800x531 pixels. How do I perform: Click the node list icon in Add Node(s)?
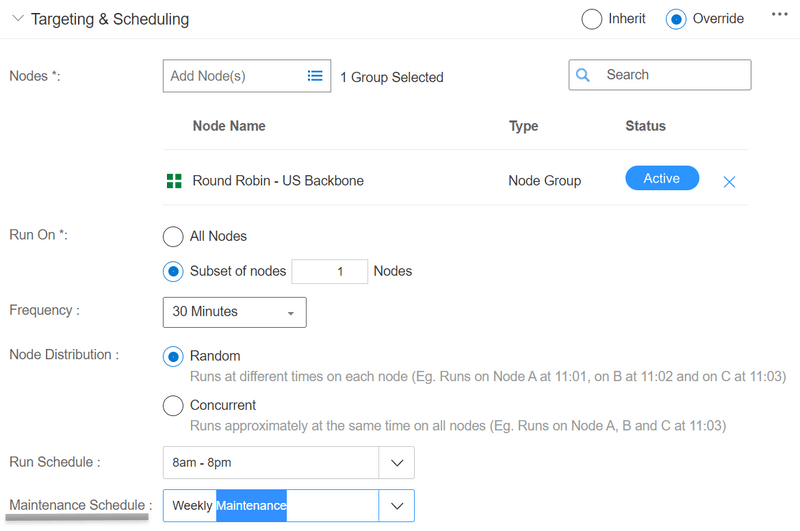point(315,76)
